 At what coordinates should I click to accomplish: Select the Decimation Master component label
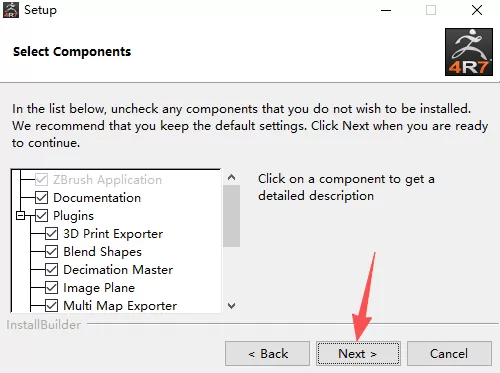point(118,270)
